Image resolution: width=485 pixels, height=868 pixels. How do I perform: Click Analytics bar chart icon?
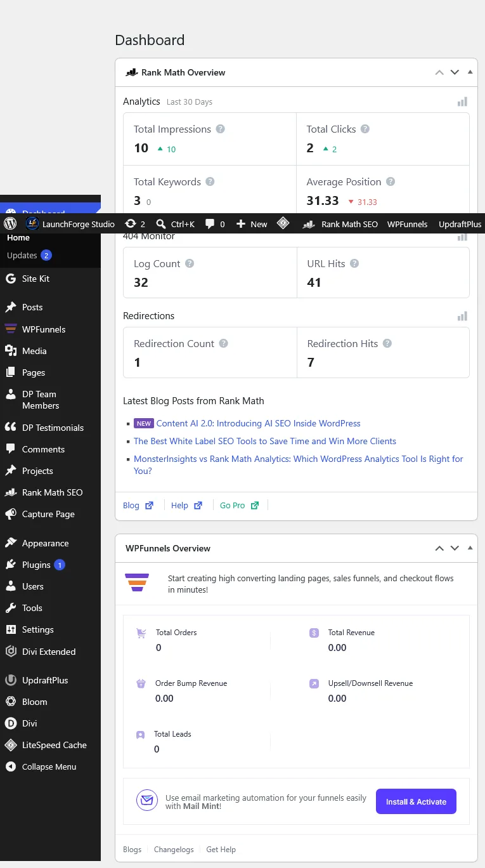tap(462, 102)
